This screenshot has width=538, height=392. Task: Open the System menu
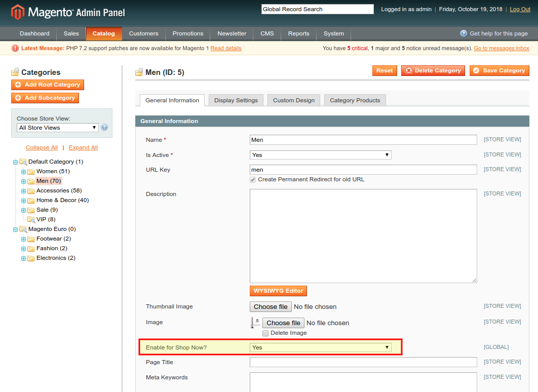click(x=334, y=33)
